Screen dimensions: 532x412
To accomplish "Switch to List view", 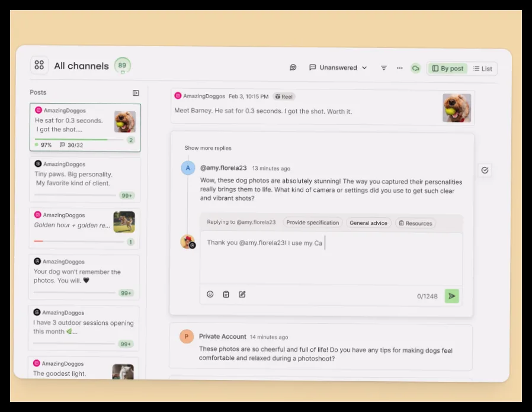I will coord(482,69).
